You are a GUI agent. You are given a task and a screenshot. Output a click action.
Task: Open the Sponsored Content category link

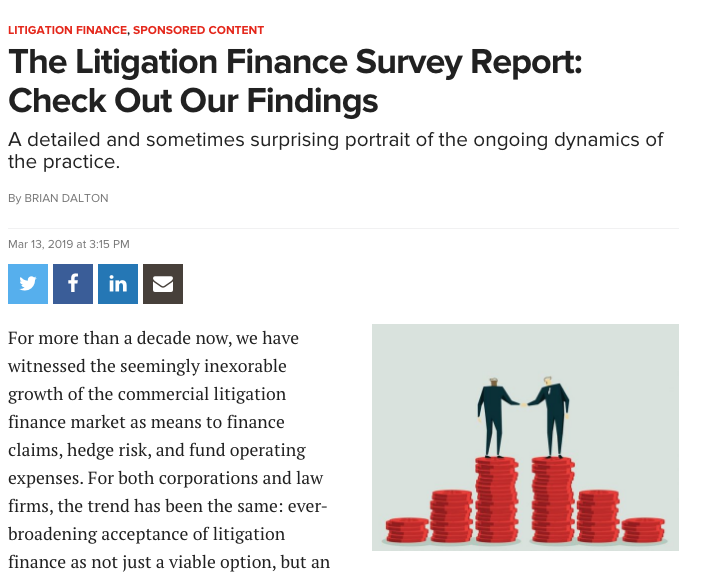pyautogui.click(x=199, y=30)
